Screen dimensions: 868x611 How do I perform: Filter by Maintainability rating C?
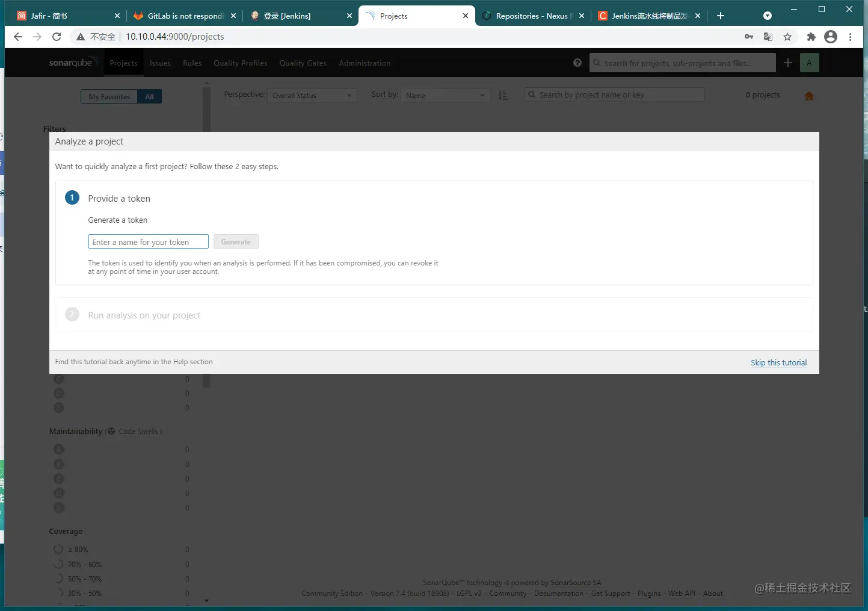(59, 479)
